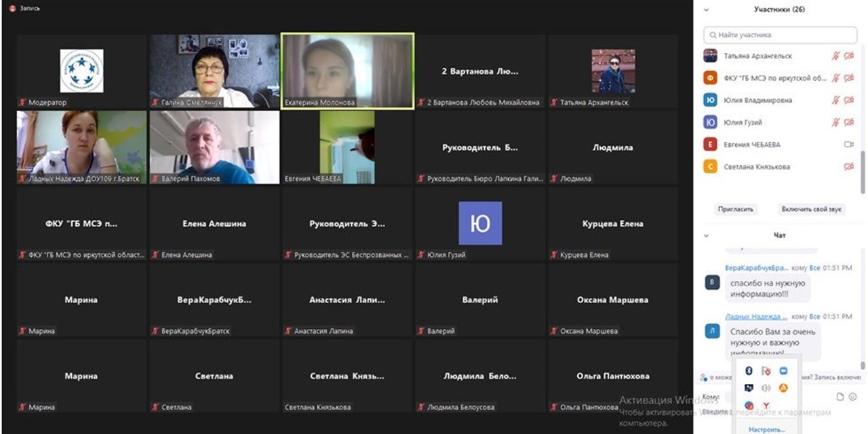Click the Включить свой звук button

(811, 210)
